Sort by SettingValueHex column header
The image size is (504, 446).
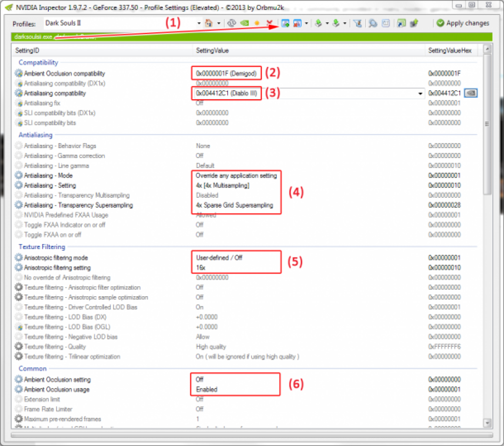tap(451, 51)
